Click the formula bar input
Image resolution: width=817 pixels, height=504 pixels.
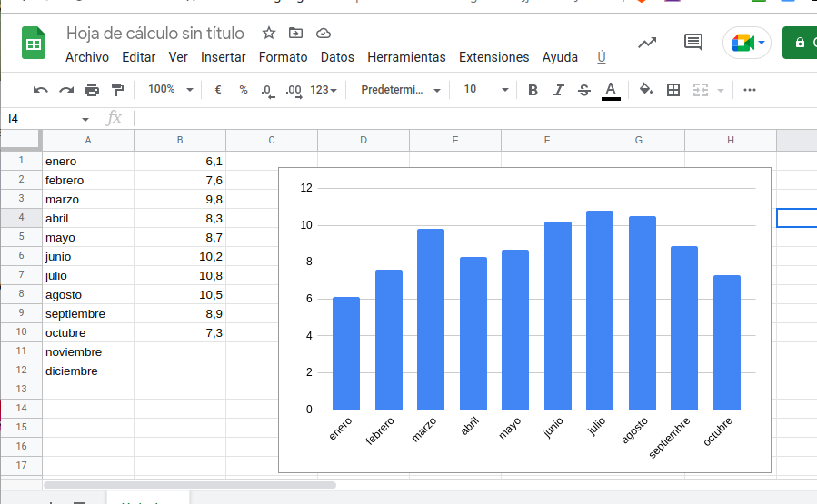474,119
